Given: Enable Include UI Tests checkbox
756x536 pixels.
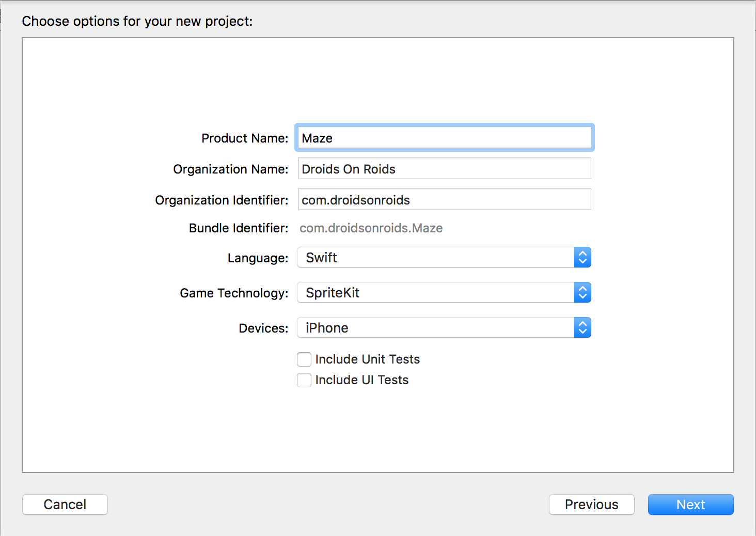Looking at the screenshot, I should click(304, 380).
